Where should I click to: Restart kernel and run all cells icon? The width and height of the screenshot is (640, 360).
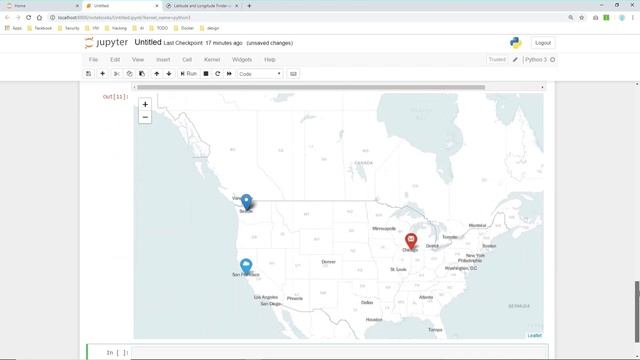(x=229, y=74)
